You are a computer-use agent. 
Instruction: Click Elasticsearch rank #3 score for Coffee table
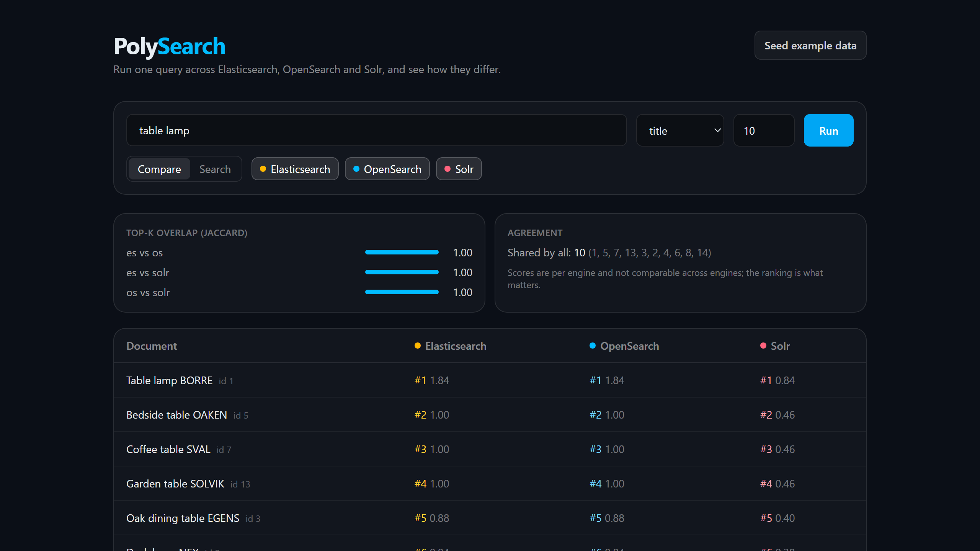coord(432,449)
